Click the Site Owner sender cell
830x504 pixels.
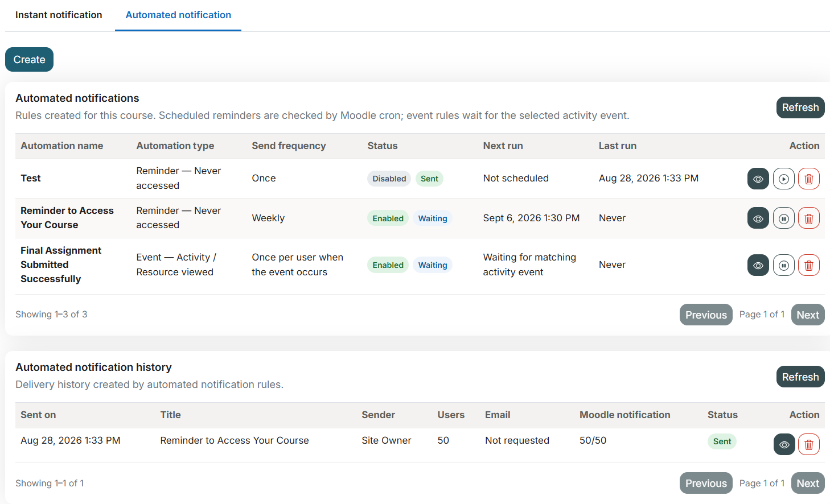(386, 440)
